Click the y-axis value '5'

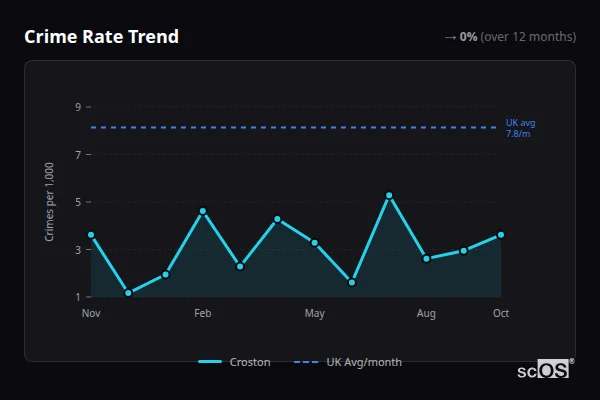(78, 202)
